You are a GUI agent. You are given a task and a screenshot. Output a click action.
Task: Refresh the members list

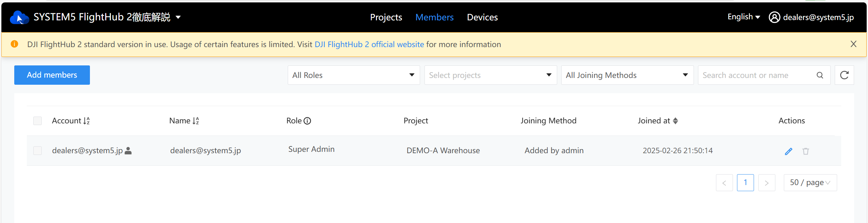(844, 75)
